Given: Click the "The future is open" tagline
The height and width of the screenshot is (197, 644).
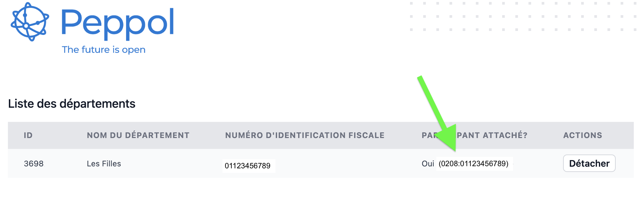Looking at the screenshot, I should click(103, 50).
